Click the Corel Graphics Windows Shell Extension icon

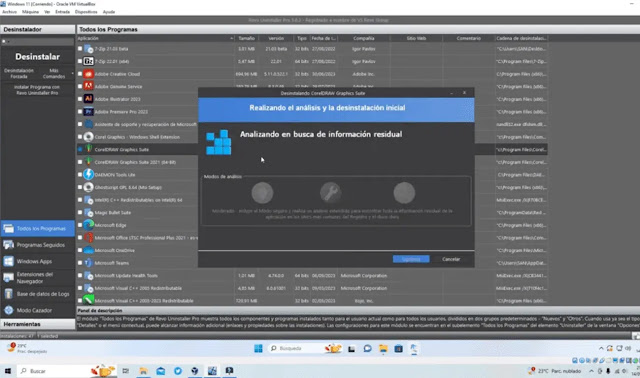click(x=89, y=137)
